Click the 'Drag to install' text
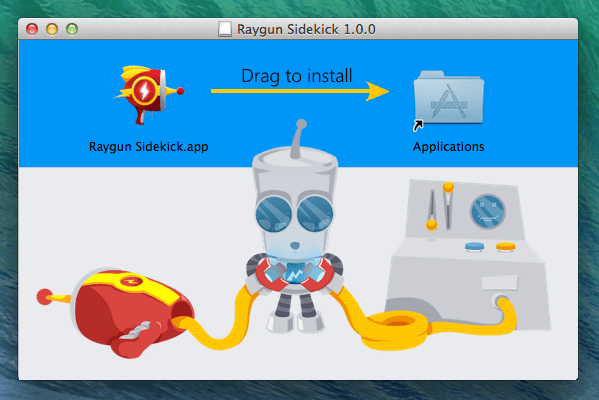The image size is (599, 400). [297, 76]
